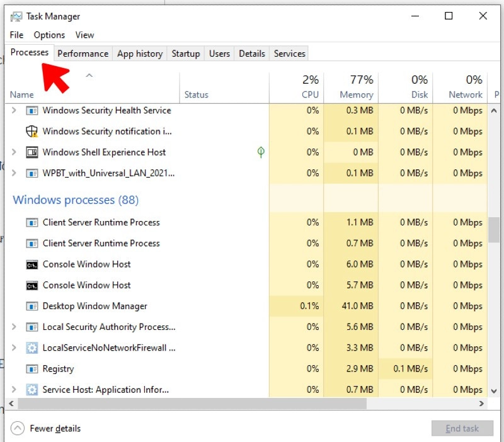Click the "6.0 MB" memory value

pos(360,264)
